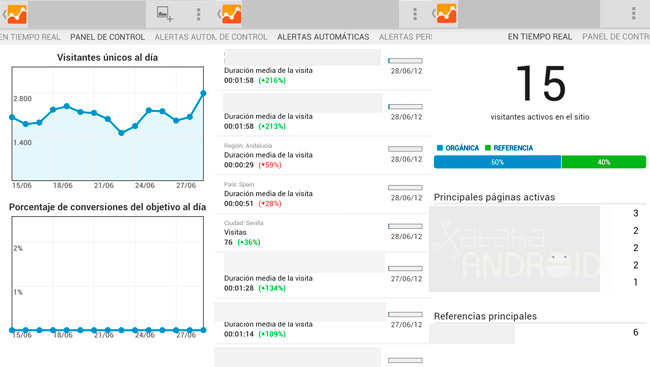
Task: Tap the 2% axis label on the conversions chart
Action: click(x=18, y=248)
